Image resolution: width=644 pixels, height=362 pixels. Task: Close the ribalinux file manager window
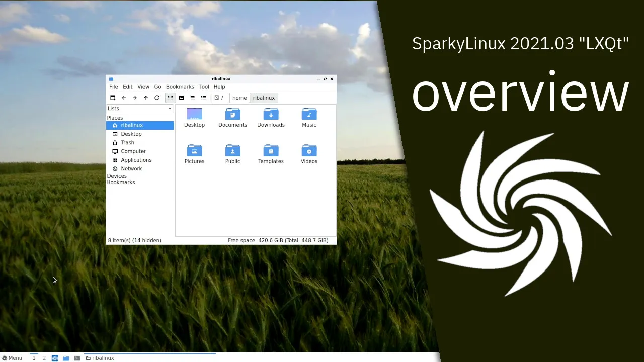click(x=332, y=79)
